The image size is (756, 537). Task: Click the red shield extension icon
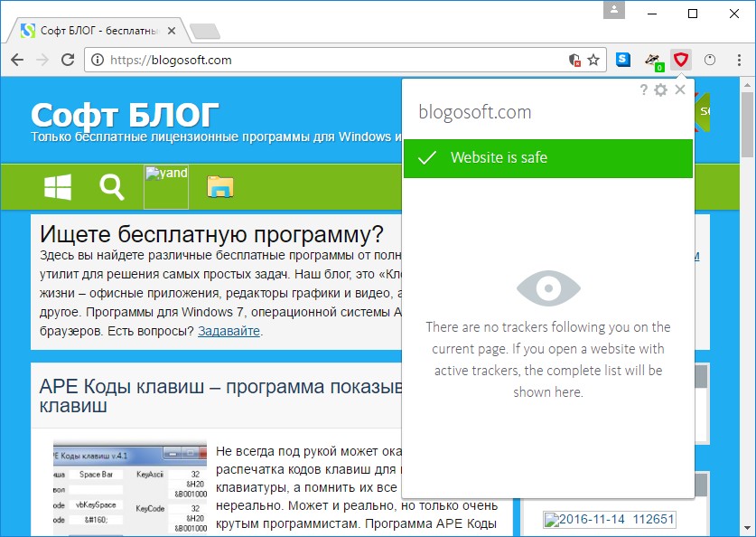click(681, 60)
